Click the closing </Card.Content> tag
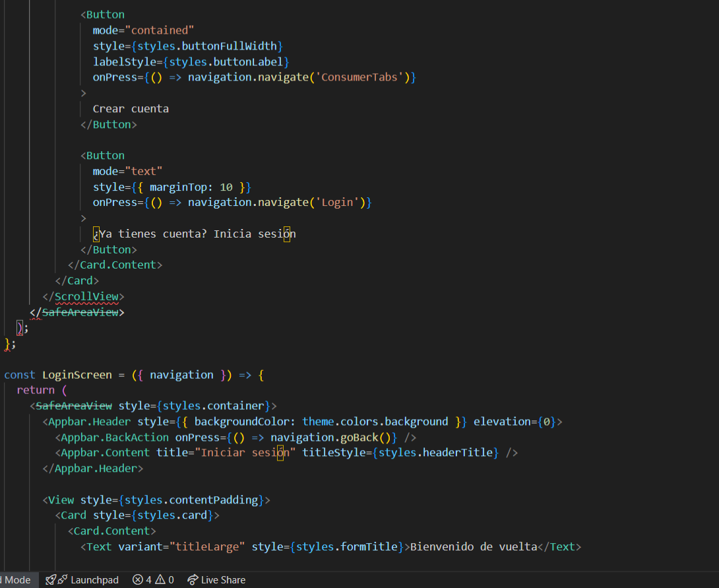719x588 pixels. pos(115,265)
